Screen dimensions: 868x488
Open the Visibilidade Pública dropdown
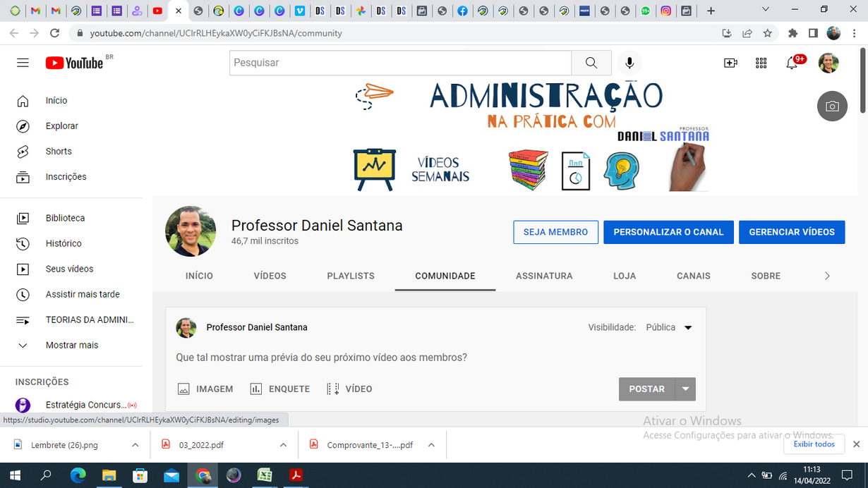(669, 328)
